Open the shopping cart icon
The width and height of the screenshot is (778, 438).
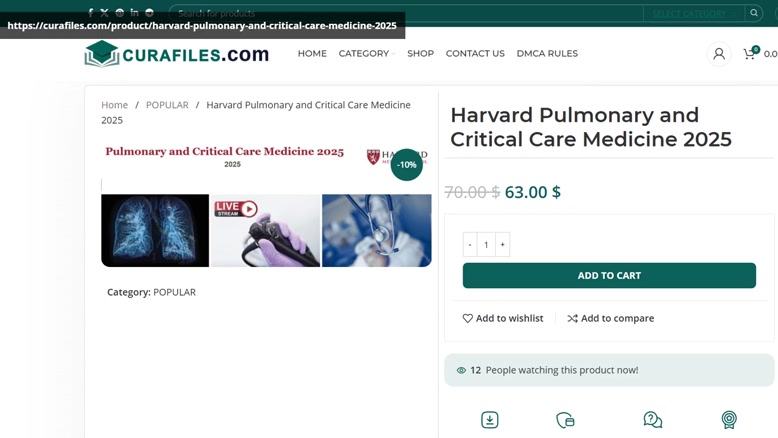point(750,53)
